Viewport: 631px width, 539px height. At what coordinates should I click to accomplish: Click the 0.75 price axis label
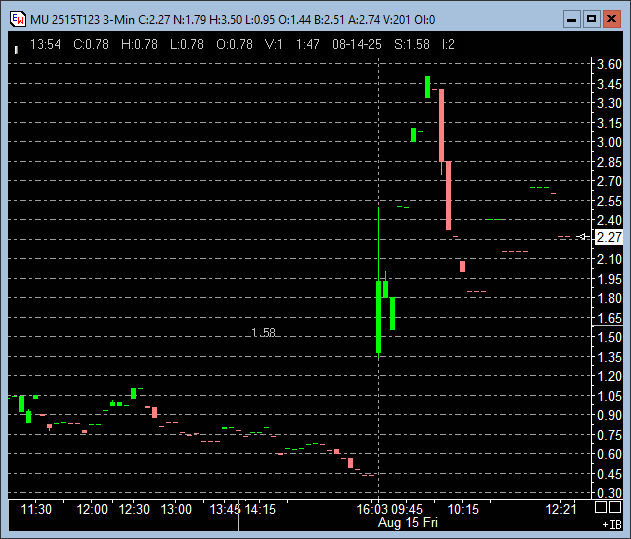(x=609, y=435)
